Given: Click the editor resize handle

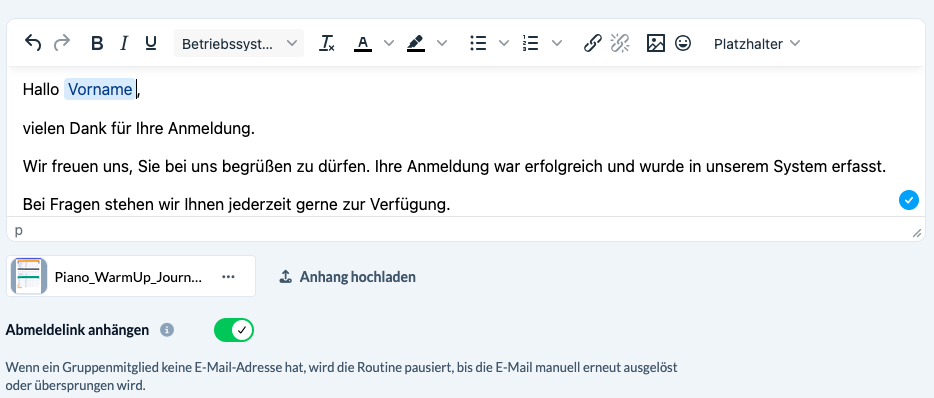Looking at the screenshot, I should click(917, 234).
